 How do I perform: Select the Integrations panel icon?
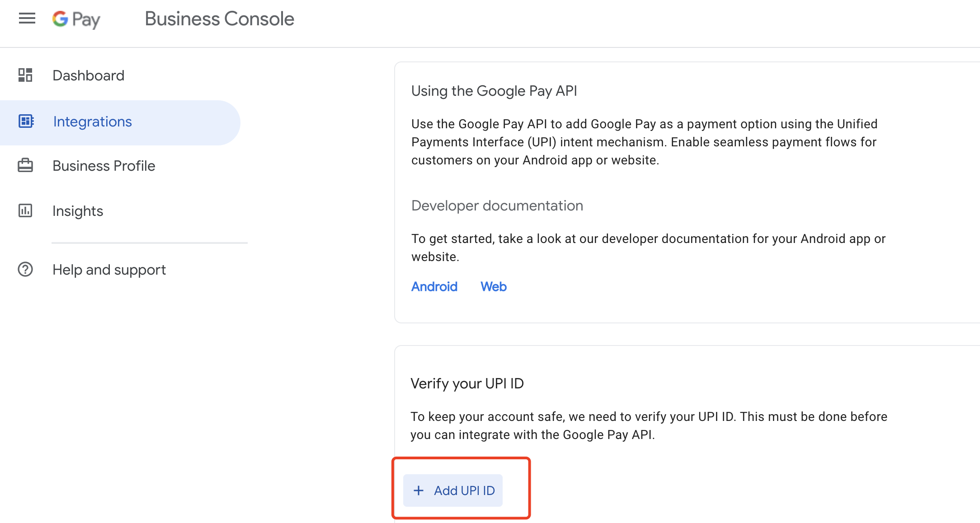coord(26,121)
